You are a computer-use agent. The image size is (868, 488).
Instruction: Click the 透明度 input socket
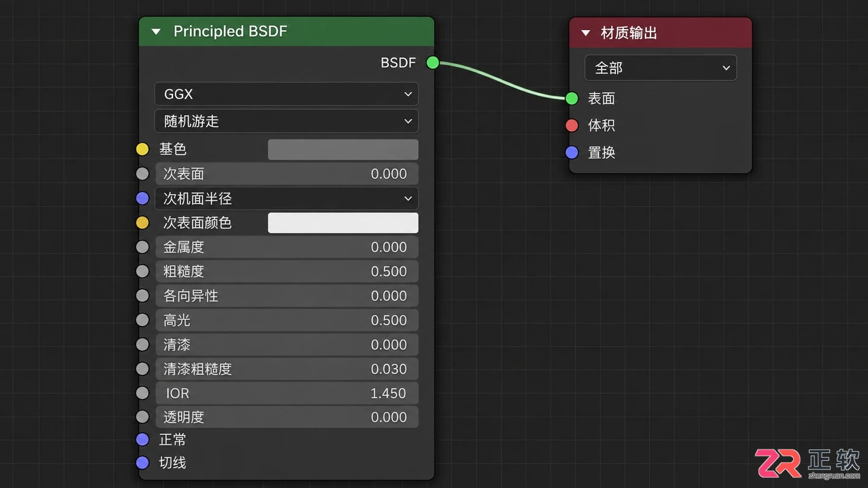pos(142,417)
